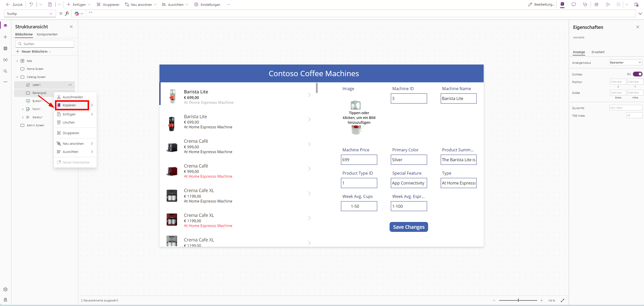Expand the App node in the tree
This screenshot has width=644, height=306.
click(17, 61)
